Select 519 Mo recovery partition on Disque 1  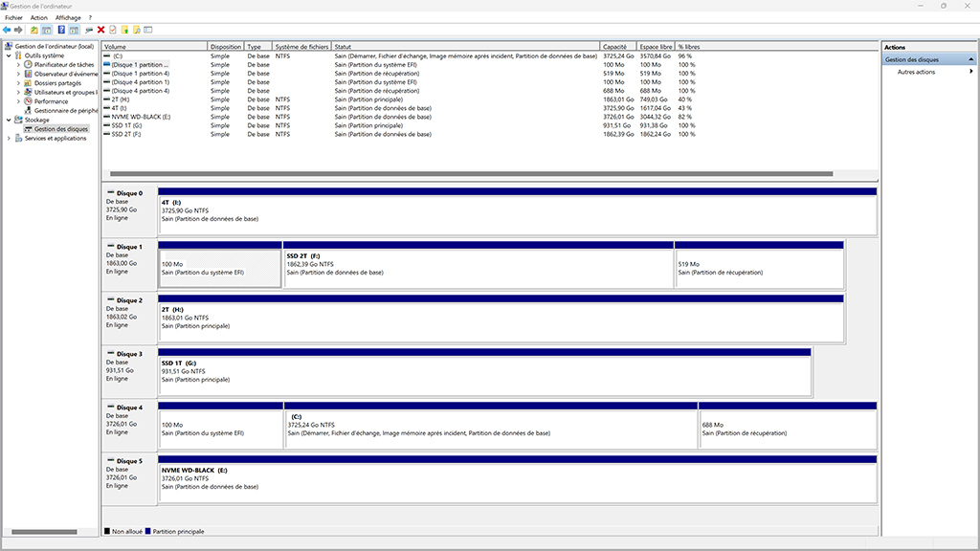click(759, 265)
